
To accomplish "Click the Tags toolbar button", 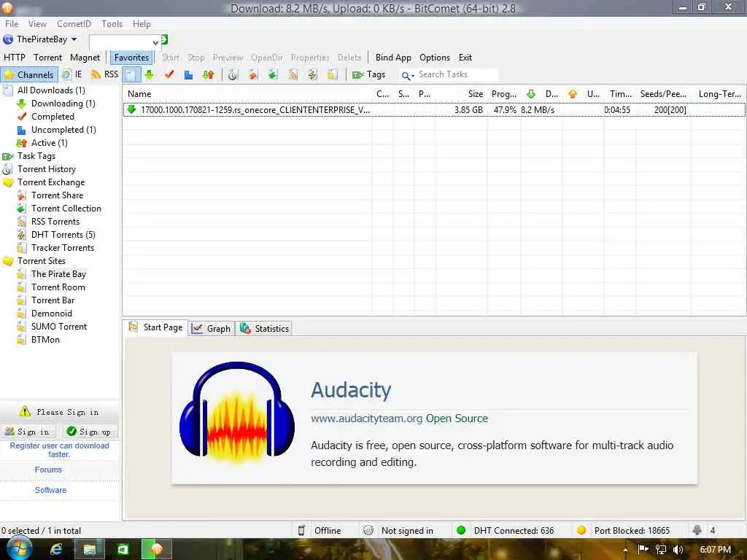I will [368, 74].
